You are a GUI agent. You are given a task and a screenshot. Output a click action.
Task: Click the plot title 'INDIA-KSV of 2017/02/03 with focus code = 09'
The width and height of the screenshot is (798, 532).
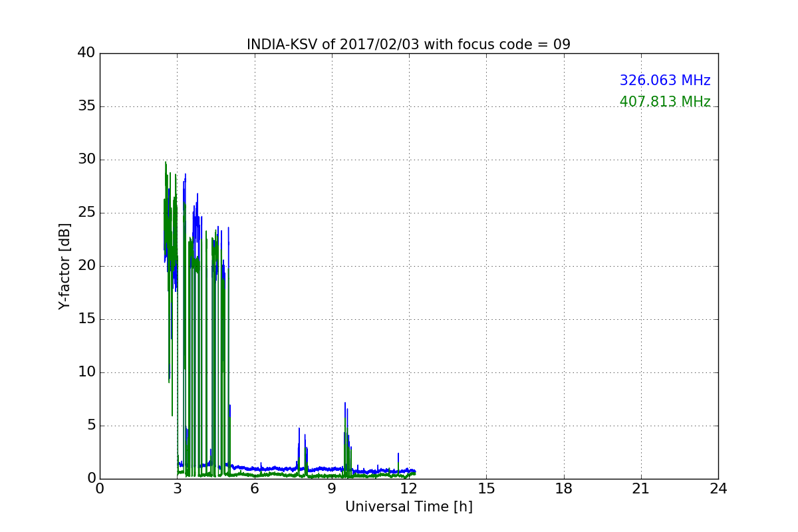[408, 45]
